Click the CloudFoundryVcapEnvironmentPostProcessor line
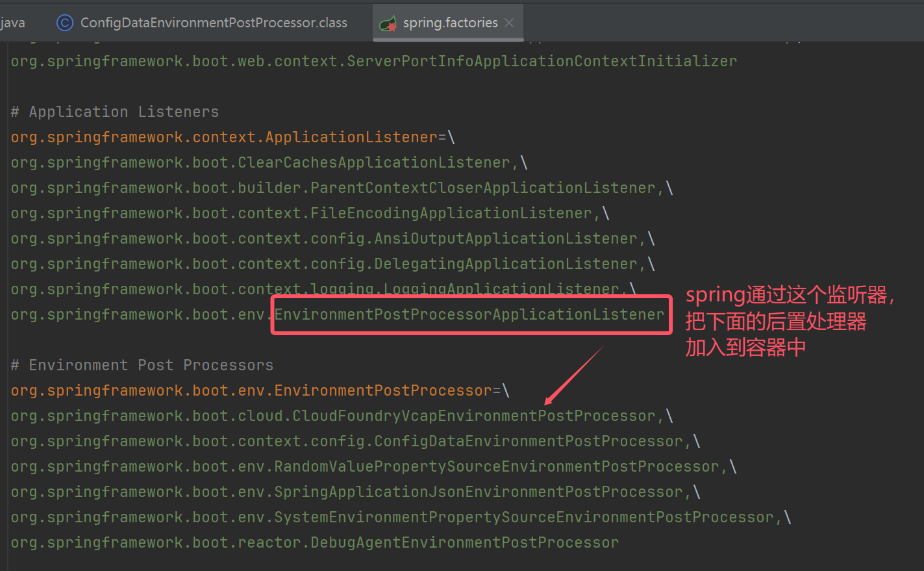Screen dimensions: 924x571 point(342,416)
